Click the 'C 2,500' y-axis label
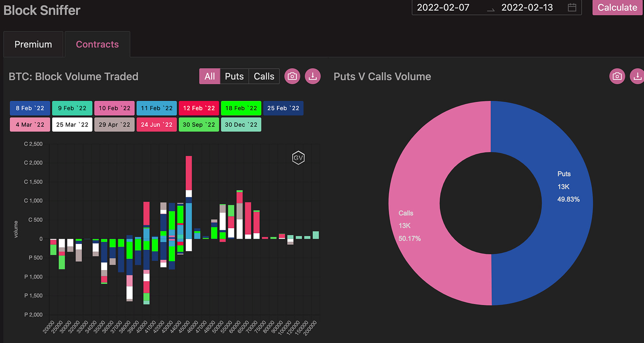Image resolution: width=644 pixels, height=343 pixels. click(33, 144)
